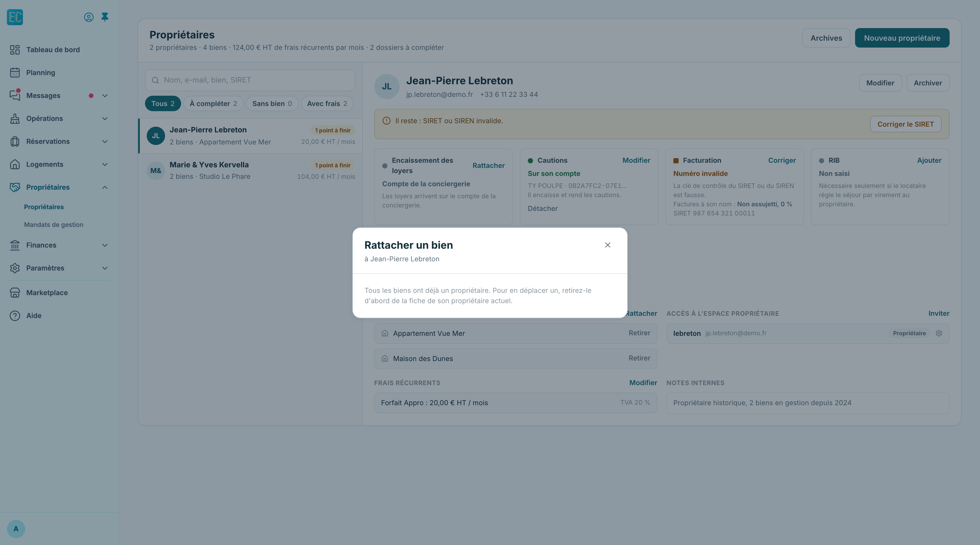Click the EC app logo
This screenshot has height=545, width=980.
[x=15, y=17]
